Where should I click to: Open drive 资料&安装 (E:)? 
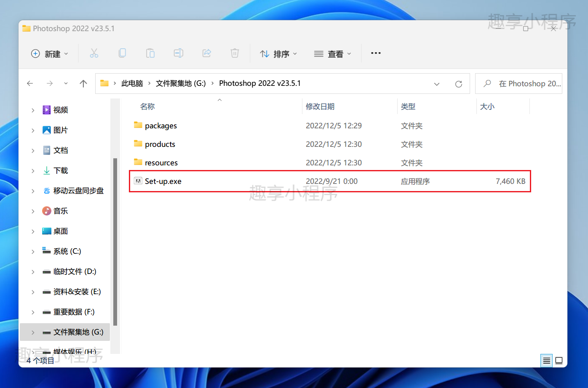pyautogui.click(x=77, y=292)
